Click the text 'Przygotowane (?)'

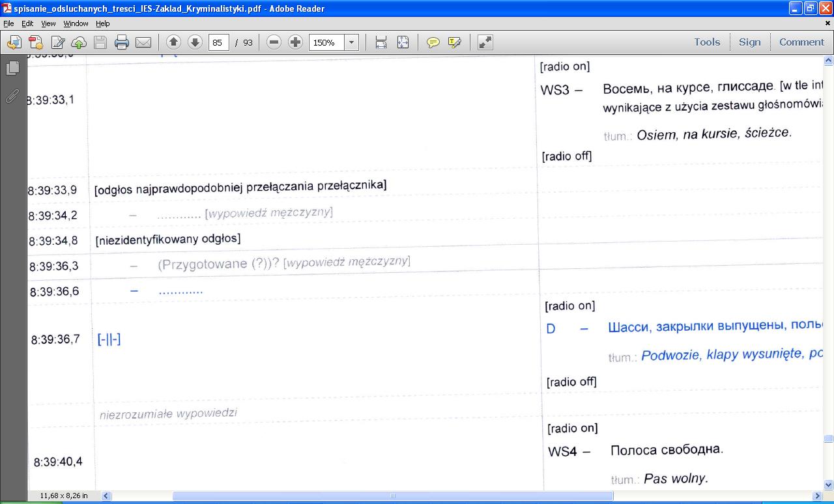tap(212, 264)
